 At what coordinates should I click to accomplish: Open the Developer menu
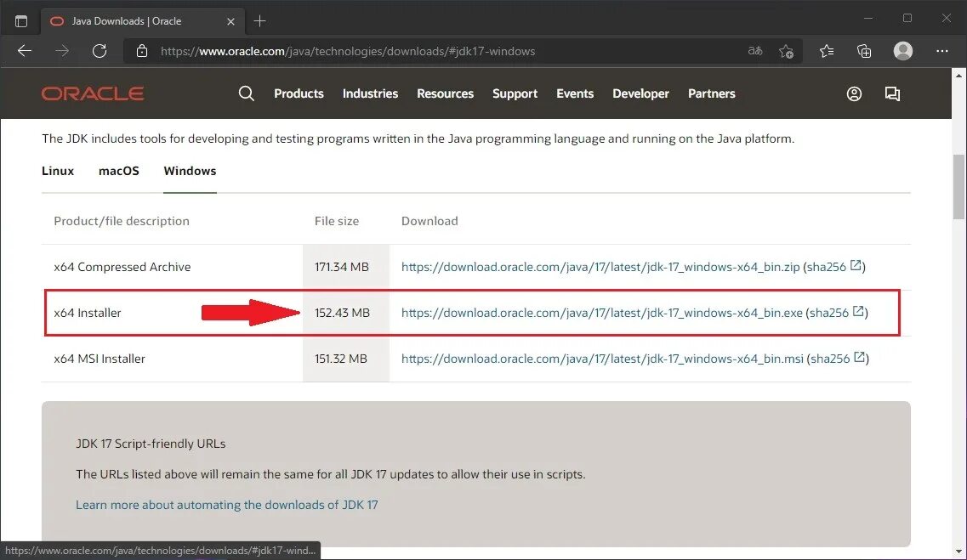point(640,93)
